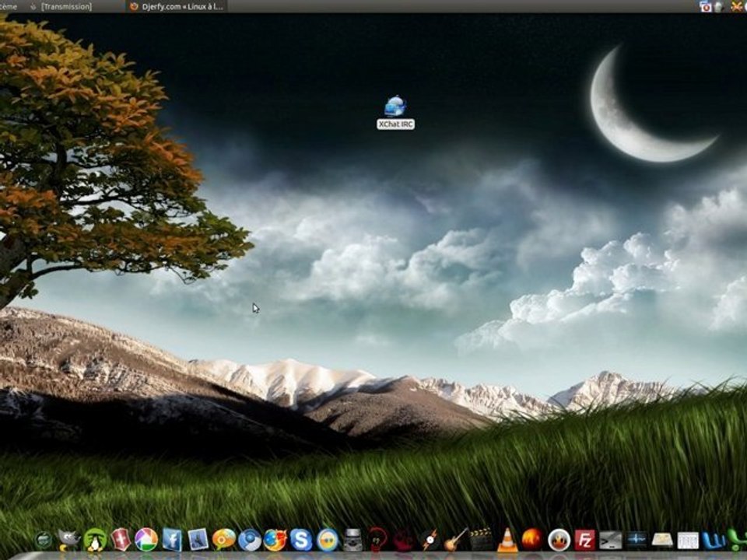The image size is (747, 560).
Task: Launch Firefox from the dock
Action: [275, 539]
